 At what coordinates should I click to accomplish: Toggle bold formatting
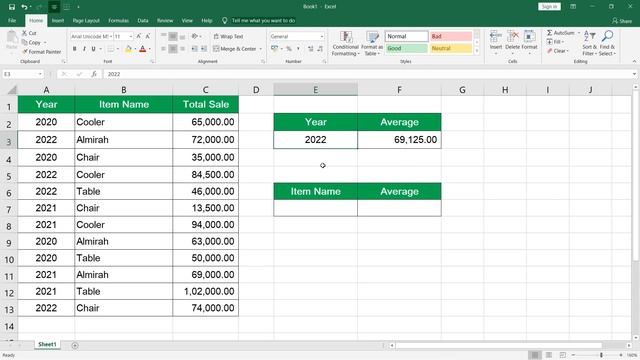[75, 49]
